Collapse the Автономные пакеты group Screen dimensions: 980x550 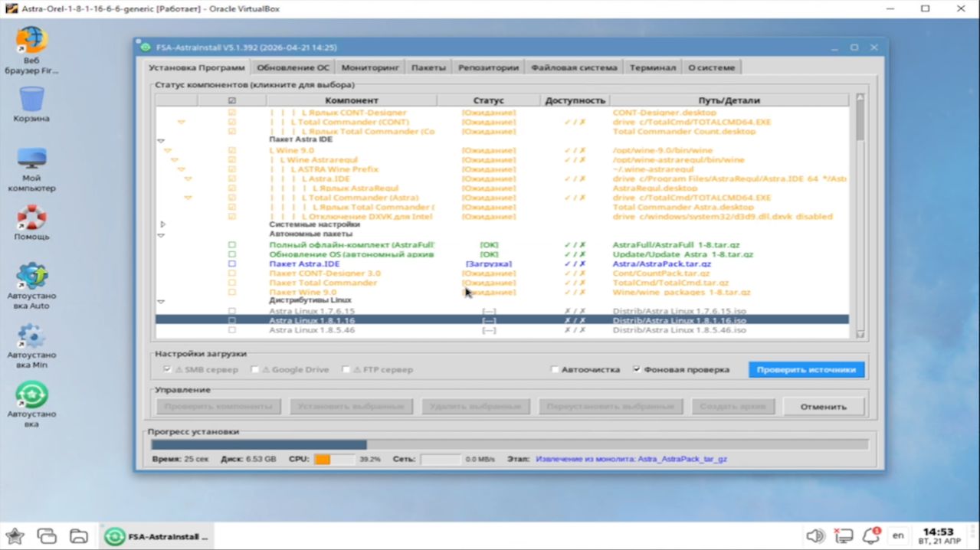tap(161, 235)
